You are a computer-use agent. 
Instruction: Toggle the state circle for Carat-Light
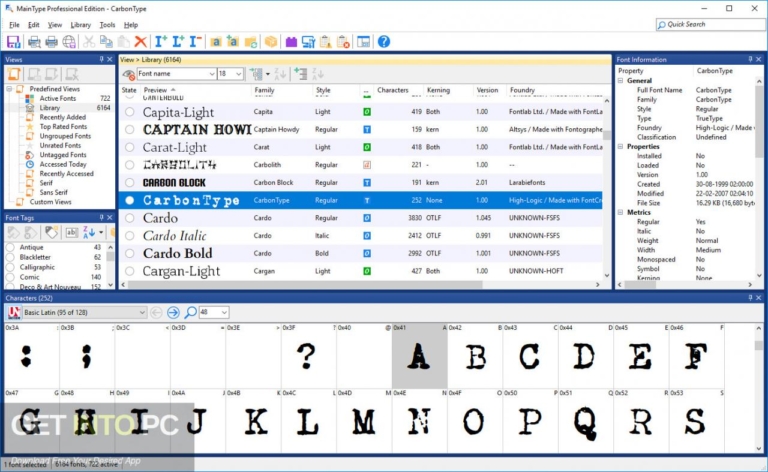click(x=129, y=147)
